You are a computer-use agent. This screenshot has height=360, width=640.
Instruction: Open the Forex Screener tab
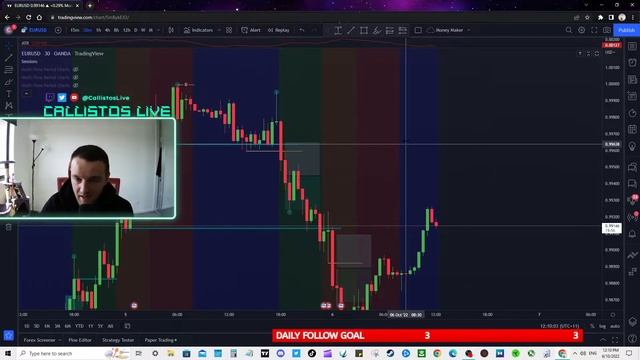(x=39, y=340)
